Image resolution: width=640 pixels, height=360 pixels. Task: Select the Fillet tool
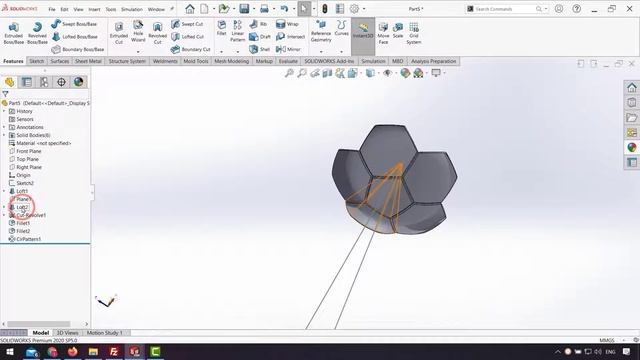[222, 28]
